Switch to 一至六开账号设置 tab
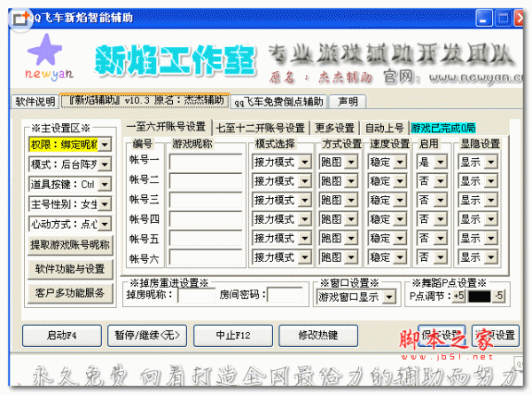Viewport: 532px width, 395px height. pyautogui.click(x=166, y=127)
